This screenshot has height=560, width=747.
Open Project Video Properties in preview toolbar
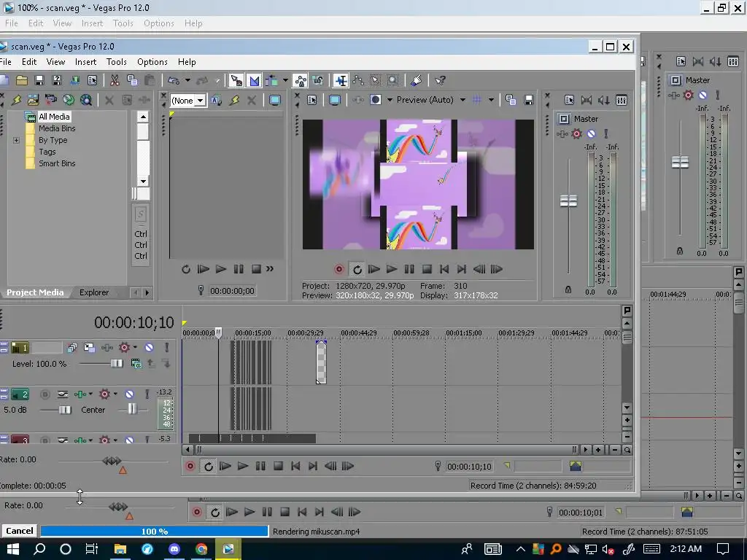(x=312, y=100)
